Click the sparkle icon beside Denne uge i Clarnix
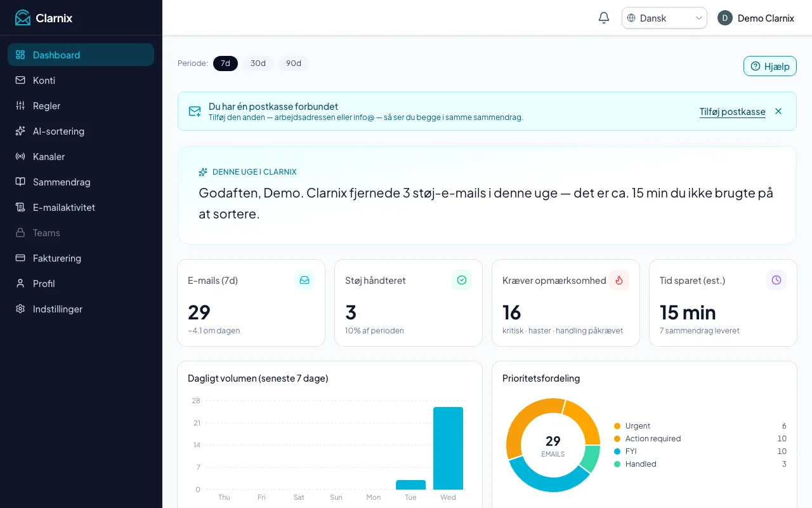The height and width of the screenshot is (508, 812). 203,172
